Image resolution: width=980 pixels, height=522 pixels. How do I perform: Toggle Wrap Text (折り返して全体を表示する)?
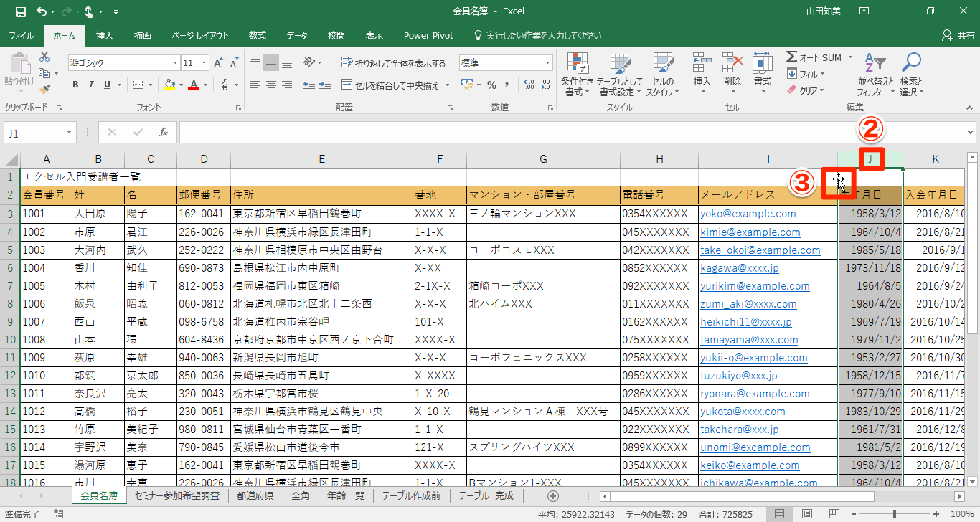click(393, 63)
